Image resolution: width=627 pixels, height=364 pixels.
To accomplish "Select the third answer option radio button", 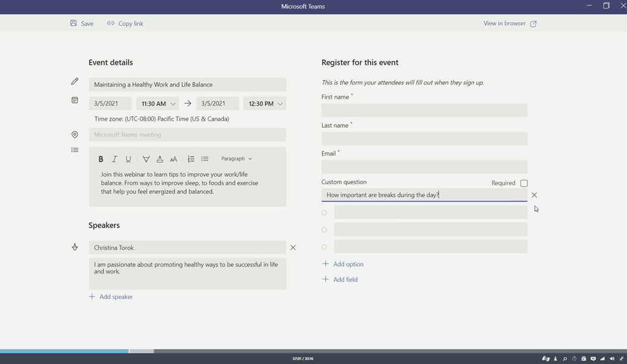I will [325, 247].
